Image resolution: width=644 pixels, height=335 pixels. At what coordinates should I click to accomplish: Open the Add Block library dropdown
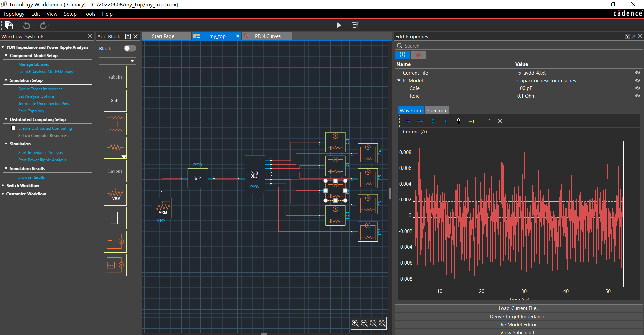(117, 61)
